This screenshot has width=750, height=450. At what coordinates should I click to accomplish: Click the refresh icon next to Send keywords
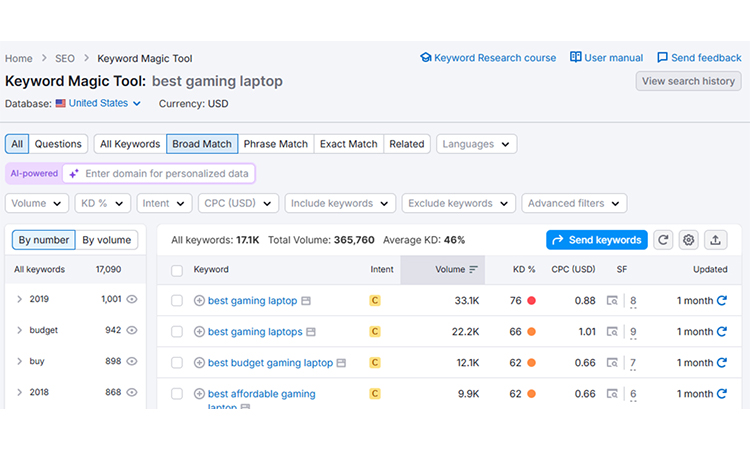coord(664,240)
